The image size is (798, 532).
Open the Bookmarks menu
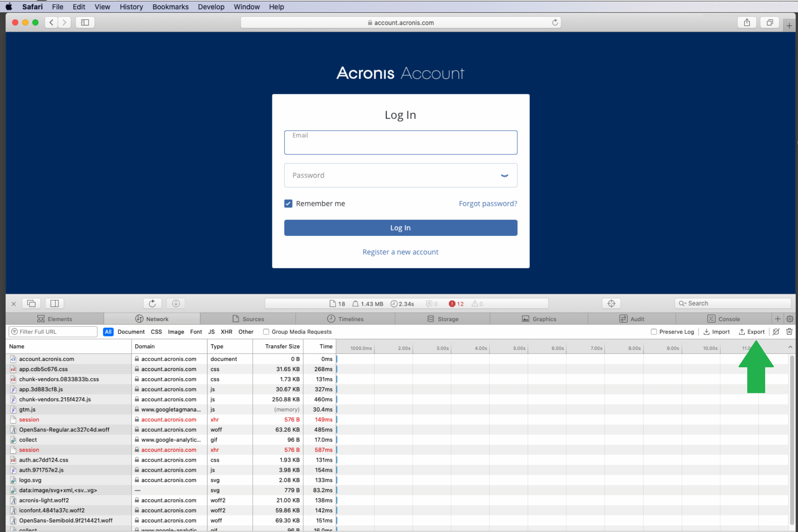click(x=170, y=7)
